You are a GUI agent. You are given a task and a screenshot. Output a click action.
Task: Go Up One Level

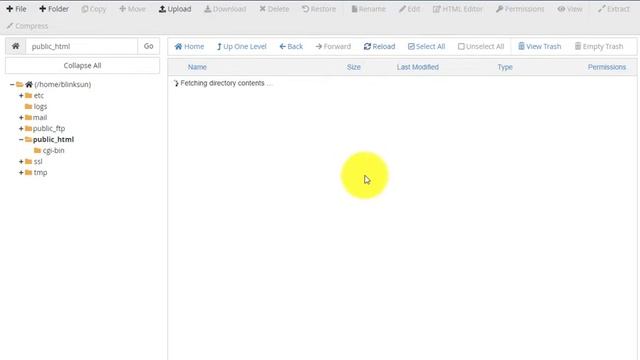point(242,47)
